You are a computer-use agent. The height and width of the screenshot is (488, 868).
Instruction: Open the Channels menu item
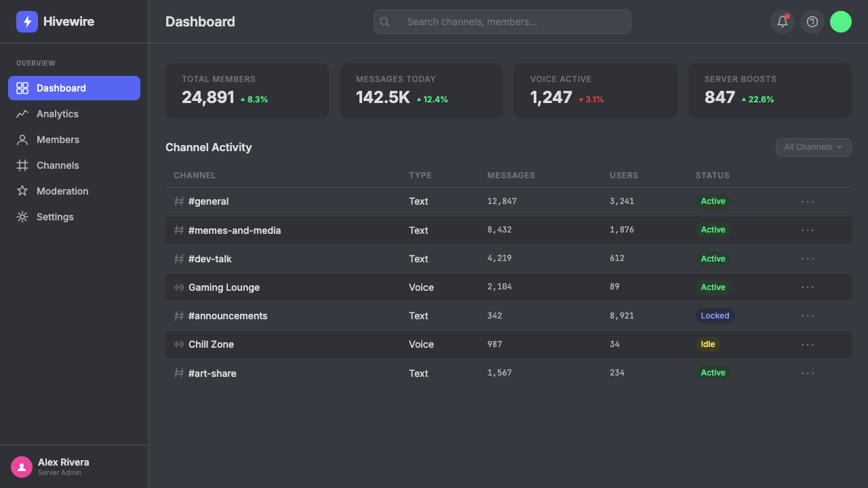74,165
